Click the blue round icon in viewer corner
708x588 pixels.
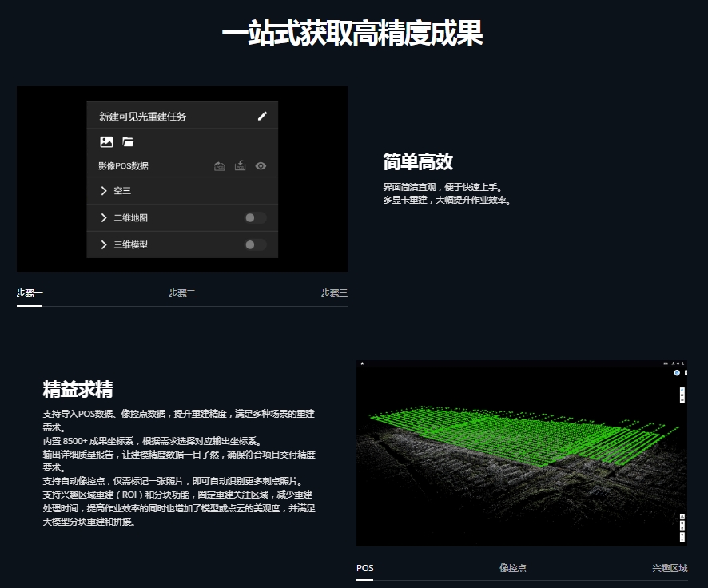677,373
